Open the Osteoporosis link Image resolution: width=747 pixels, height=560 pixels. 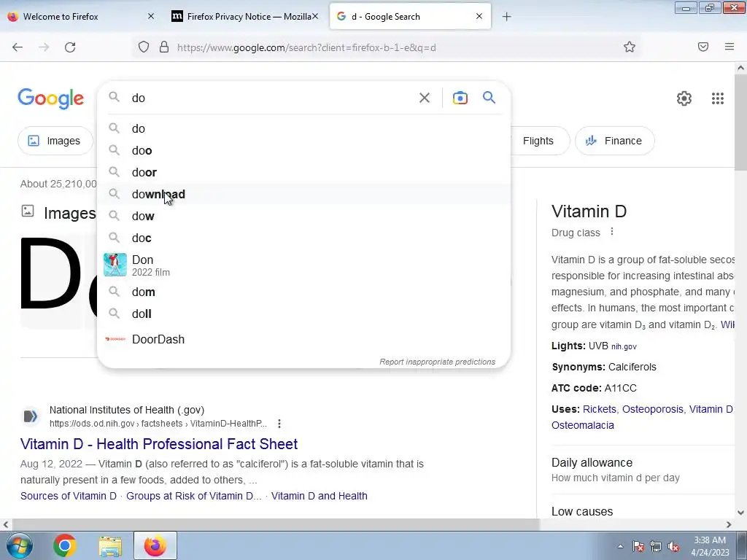(x=653, y=409)
